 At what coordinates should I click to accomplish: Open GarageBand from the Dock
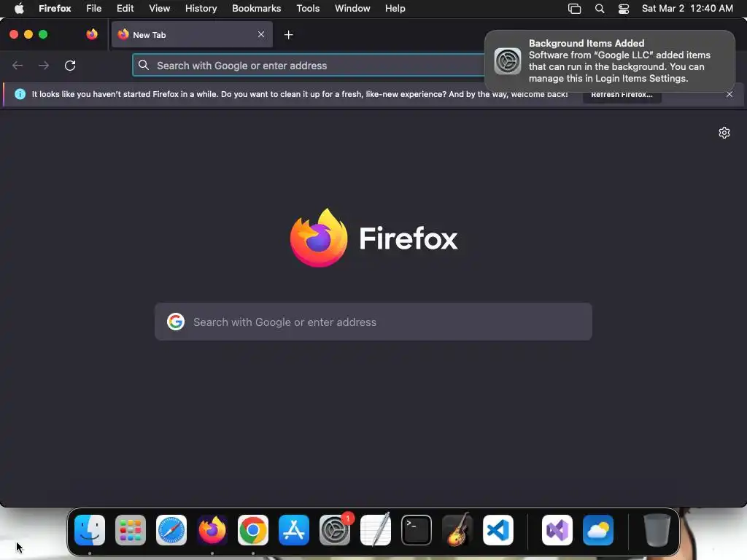coord(457,530)
